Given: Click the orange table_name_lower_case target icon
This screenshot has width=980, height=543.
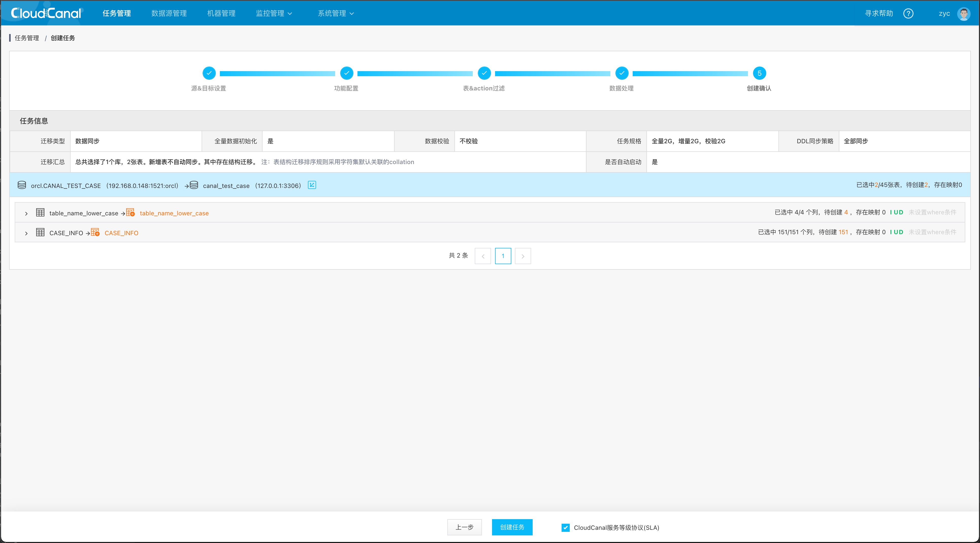Looking at the screenshot, I should pyautogui.click(x=130, y=213).
